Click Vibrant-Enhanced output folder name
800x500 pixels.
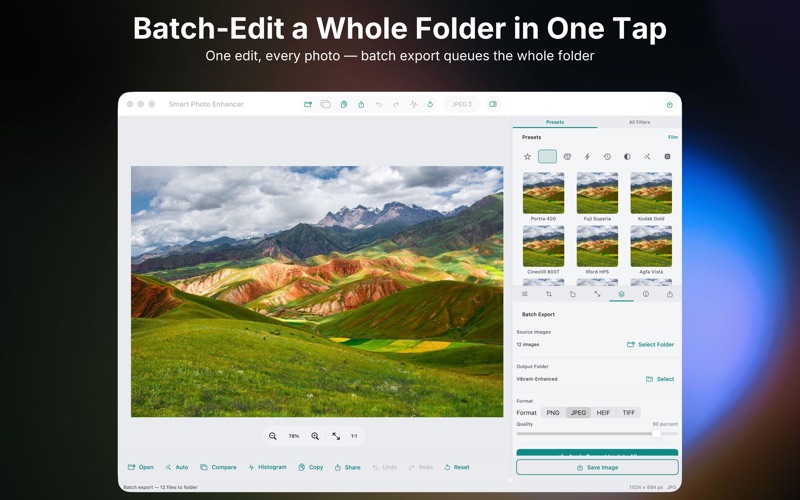(537, 379)
